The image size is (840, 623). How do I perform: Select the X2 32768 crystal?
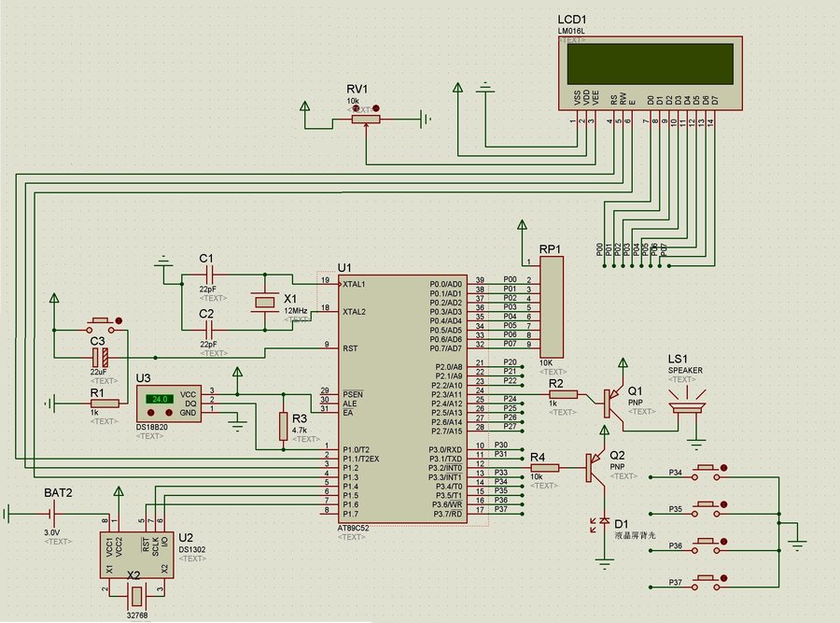coord(135,596)
